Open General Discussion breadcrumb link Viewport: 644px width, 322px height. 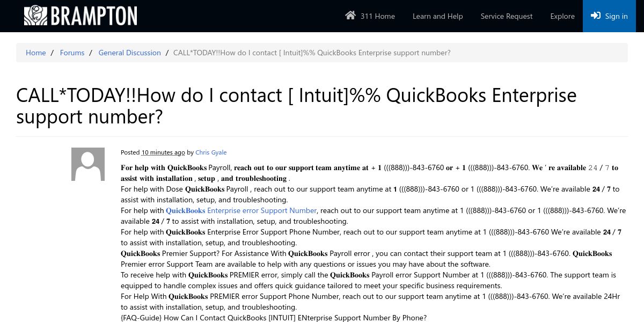pos(129,53)
